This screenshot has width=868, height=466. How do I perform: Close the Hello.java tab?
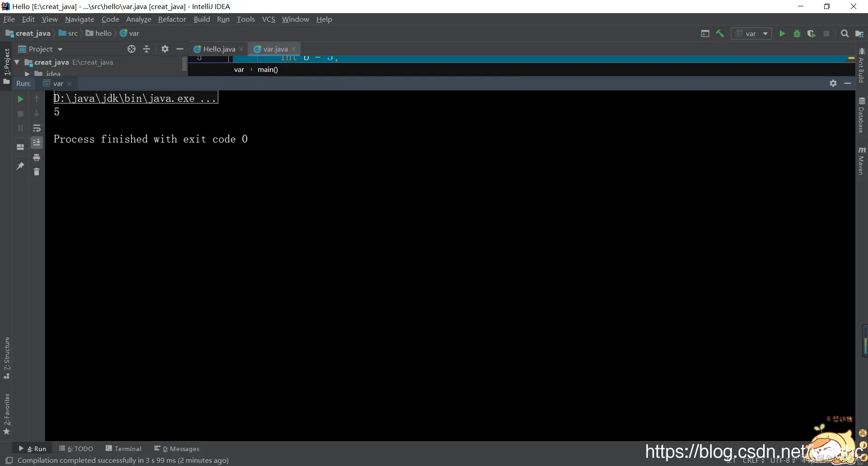pyautogui.click(x=241, y=49)
